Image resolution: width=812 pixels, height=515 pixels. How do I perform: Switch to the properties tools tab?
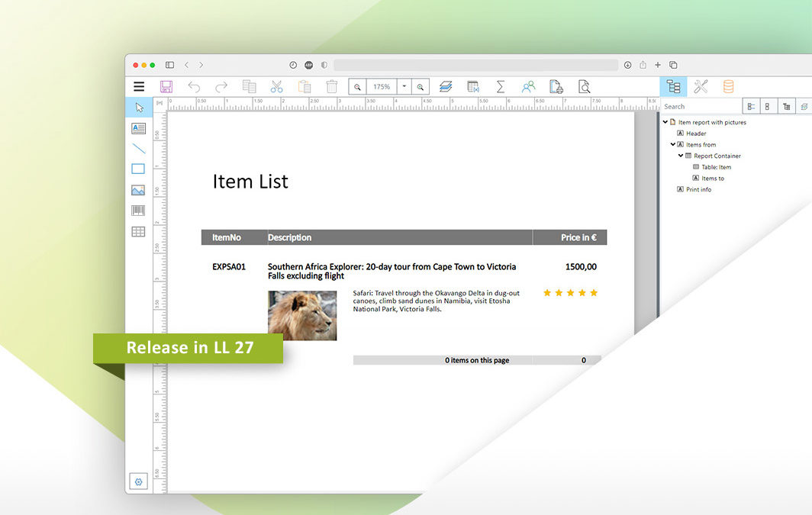tap(701, 87)
